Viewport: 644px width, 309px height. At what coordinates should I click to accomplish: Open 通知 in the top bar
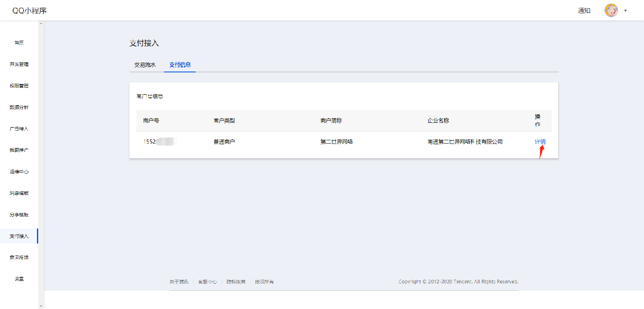pyautogui.click(x=584, y=11)
